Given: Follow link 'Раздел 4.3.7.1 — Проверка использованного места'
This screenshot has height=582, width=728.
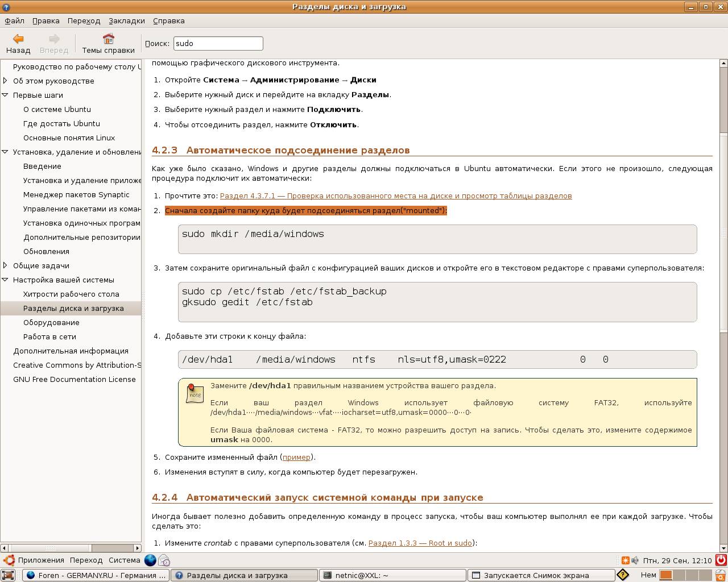Looking at the screenshot, I should coord(396,196).
